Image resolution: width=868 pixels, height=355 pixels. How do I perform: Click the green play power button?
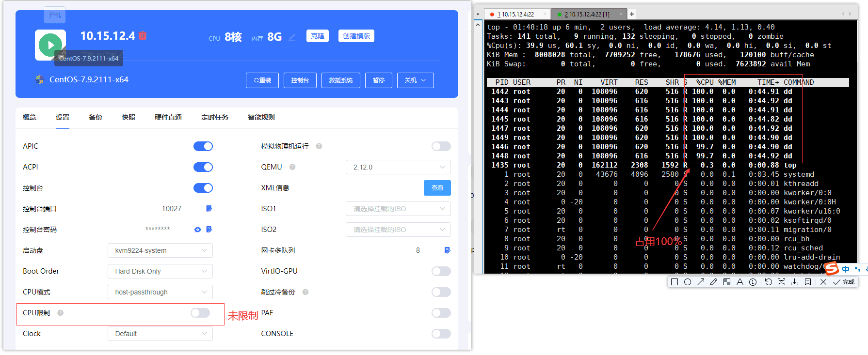(x=50, y=45)
